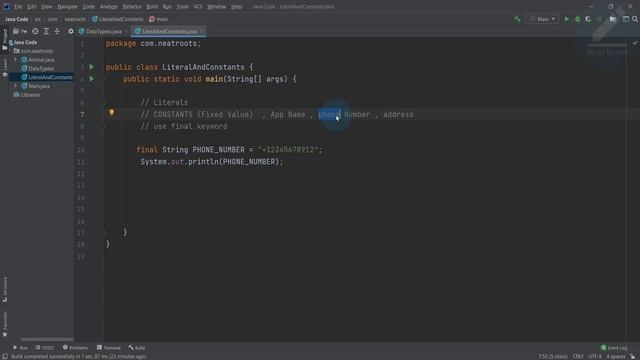Click the Build Project hammer icon
Viewport: 640px width, 360px height.
pyautogui.click(x=517, y=19)
